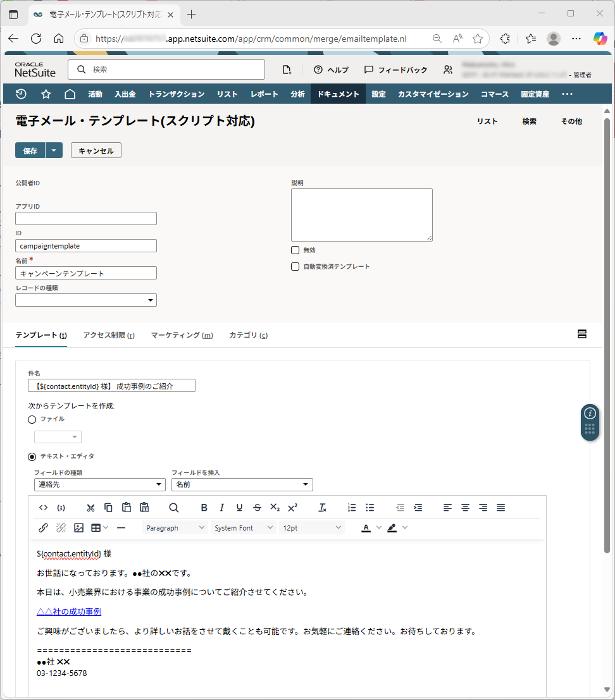Open the source code view icon
This screenshot has width=615, height=700.
click(43, 508)
